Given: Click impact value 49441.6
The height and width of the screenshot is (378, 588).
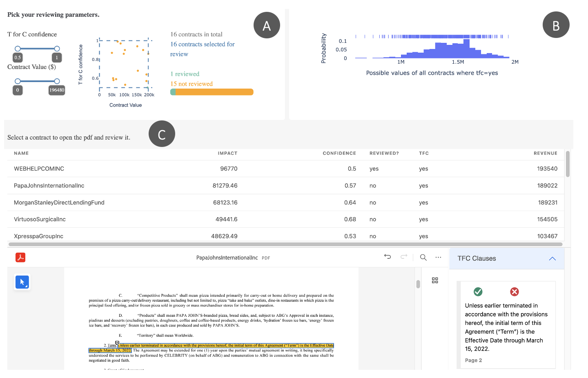Looking at the screenshot, I should tap(227, 219).
